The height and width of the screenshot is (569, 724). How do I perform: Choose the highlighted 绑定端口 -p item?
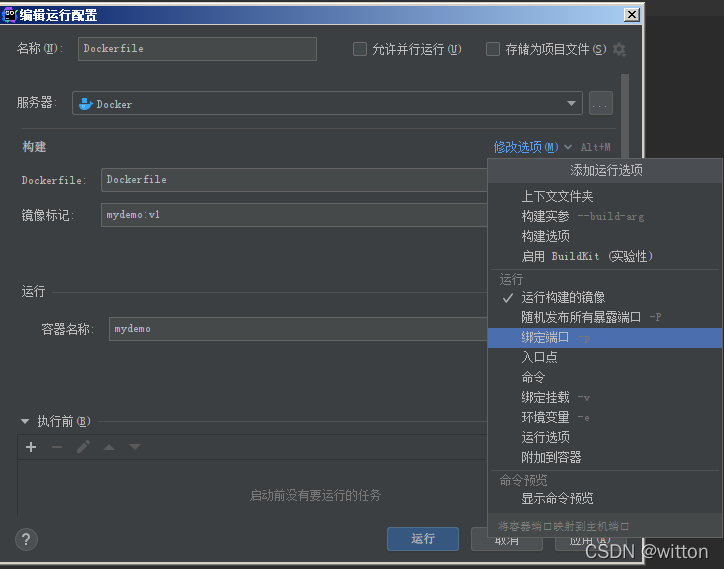coord(605,338)
